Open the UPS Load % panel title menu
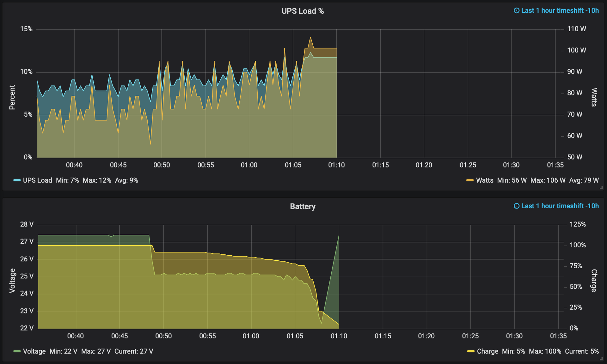607x364 pixels. pyautogui.click(x=303, y=11)
